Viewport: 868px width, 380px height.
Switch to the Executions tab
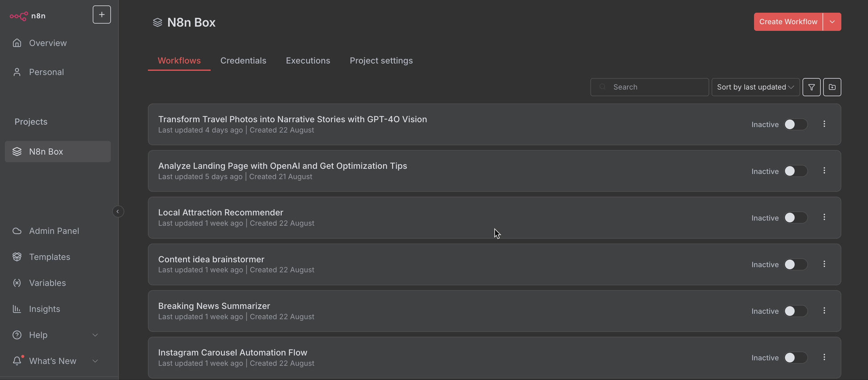308,61
